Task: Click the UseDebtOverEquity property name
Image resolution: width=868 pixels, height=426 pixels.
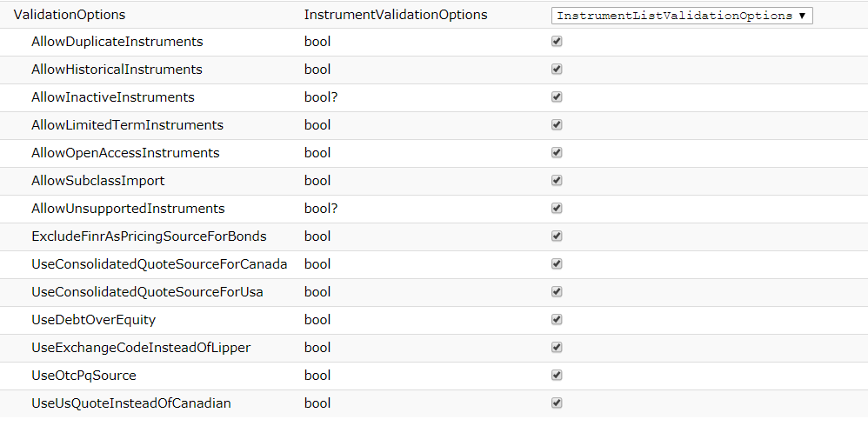Action: tap(94, 320)
